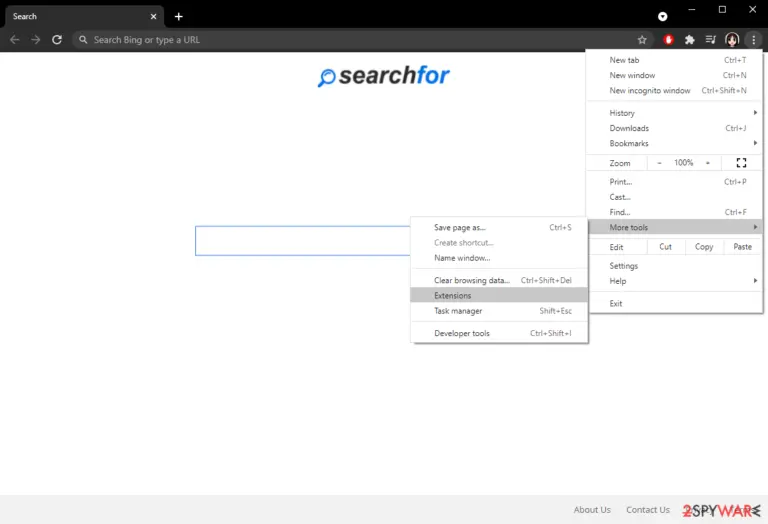Expand the Bookmarks submenu
This screenshot has width=768, height=524.
click(675, 143)
